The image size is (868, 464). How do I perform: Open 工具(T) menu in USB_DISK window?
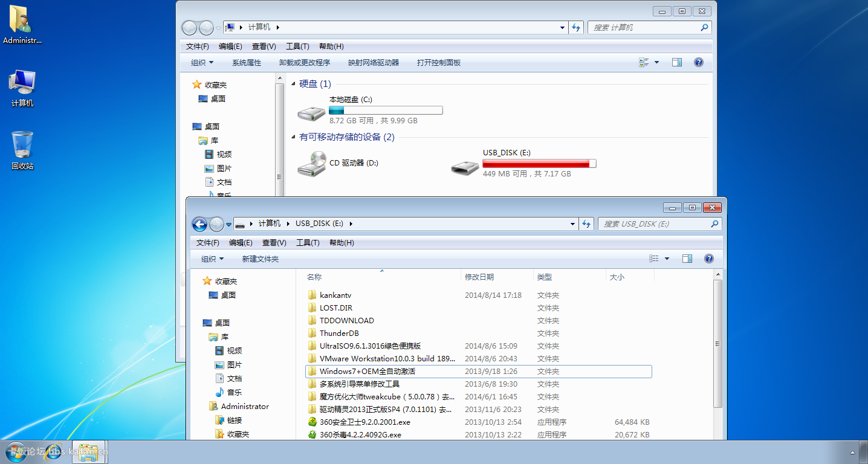tap(308, 243)
